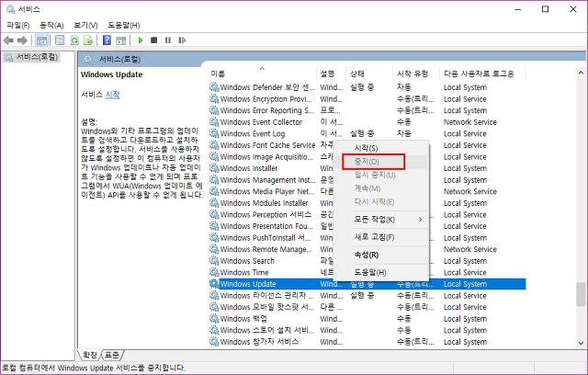Click gear icon beside Windows Font Cache Service
Viewport: 588px width, 375px height.
pos(214,145)
